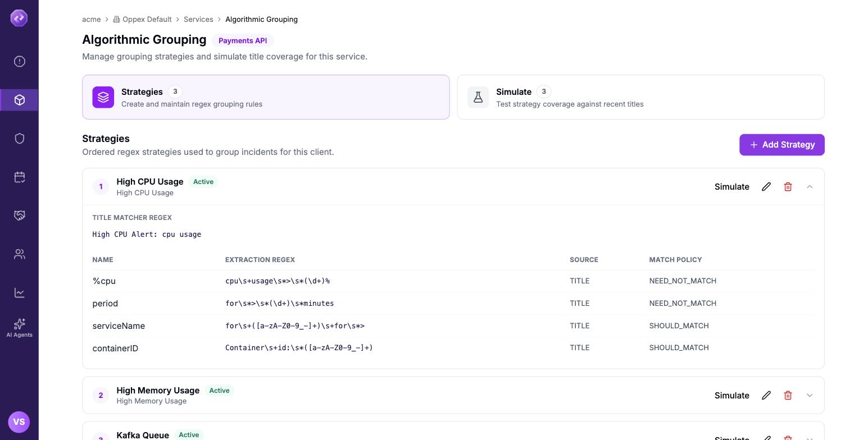Select the services cube sidebar icon
868x440 pixels.
click(20, 100)
